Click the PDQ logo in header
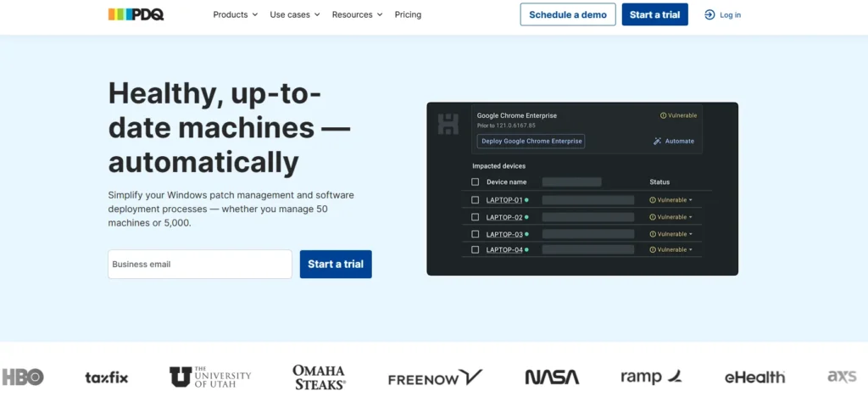 [x=136, y=14]
